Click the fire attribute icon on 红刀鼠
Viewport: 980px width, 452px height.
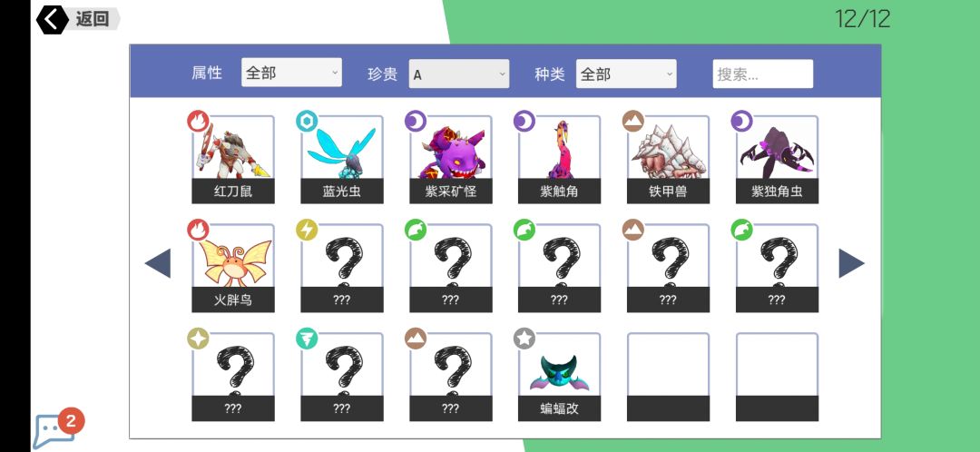tap(198, 121)
